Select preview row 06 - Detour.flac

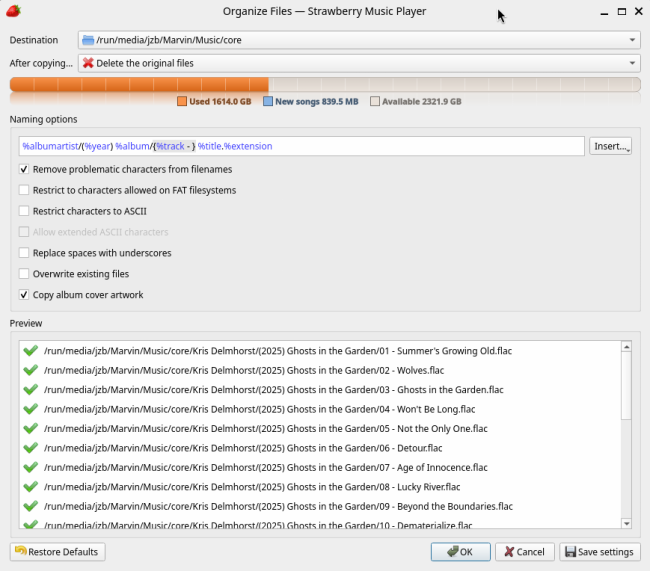(x=320, y=448)
